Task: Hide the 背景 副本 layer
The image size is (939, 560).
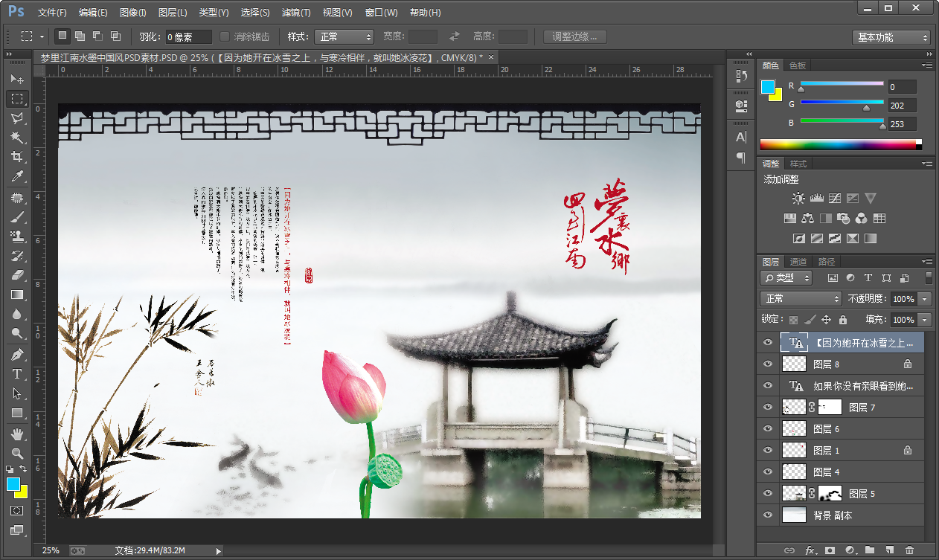Action: [768, 515]
